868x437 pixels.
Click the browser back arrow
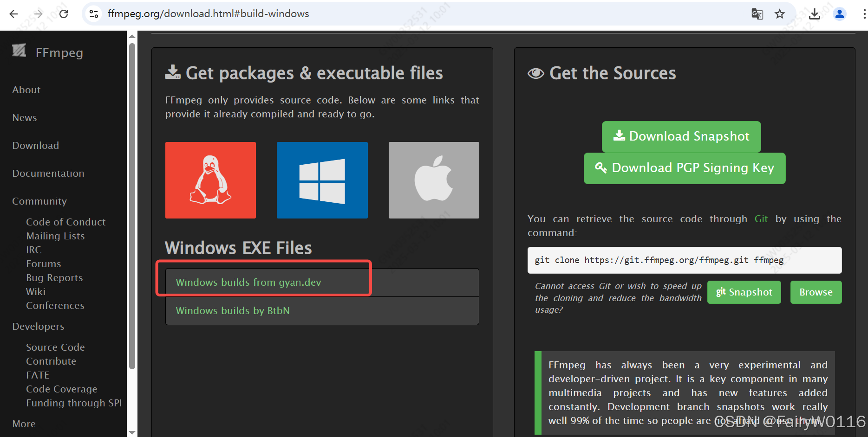pyautogui.click(x=13, y=14)
